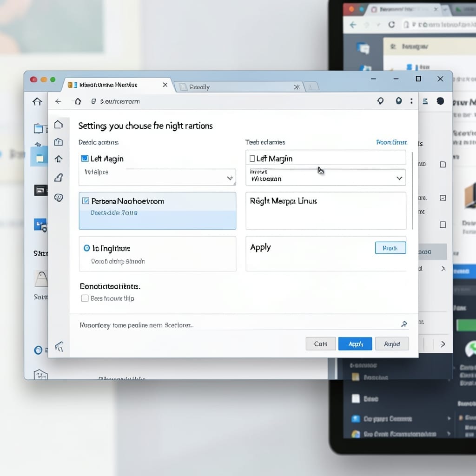Open the chat bubble icon in dialog sidebar

pos(59,198)
